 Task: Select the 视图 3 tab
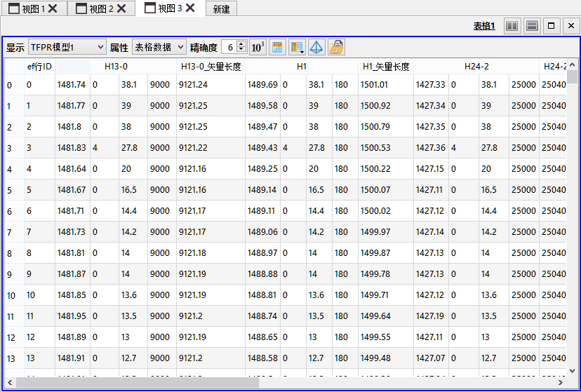click(x=170, y=8)
